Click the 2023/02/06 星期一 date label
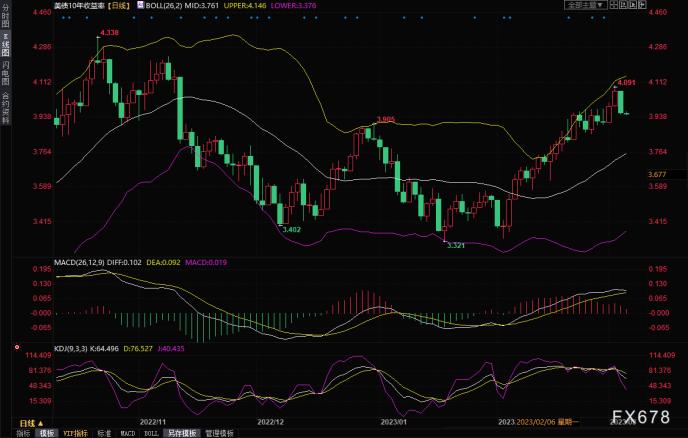Screen dimensions: 688x438 [548, 422]
